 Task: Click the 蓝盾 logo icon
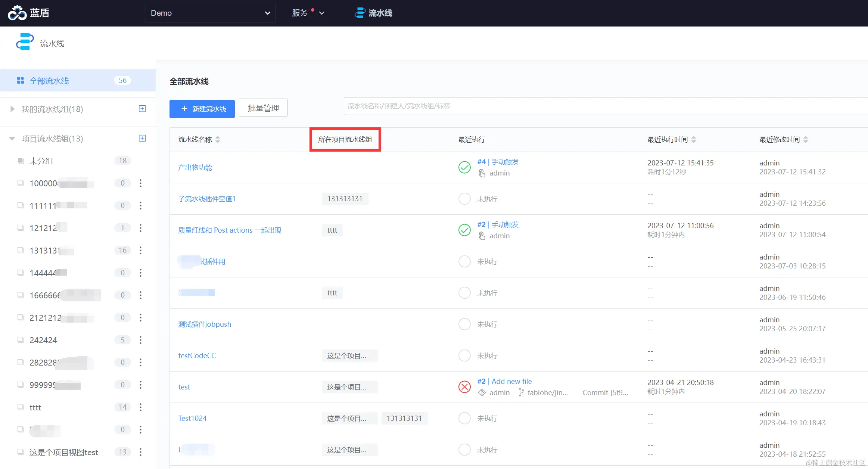tap(17, 13)
